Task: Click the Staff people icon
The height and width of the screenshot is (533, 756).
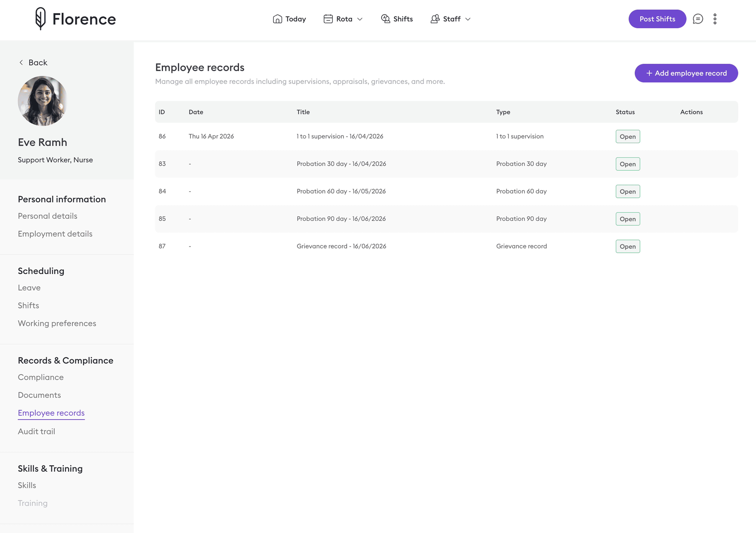Action: (435, 19)
